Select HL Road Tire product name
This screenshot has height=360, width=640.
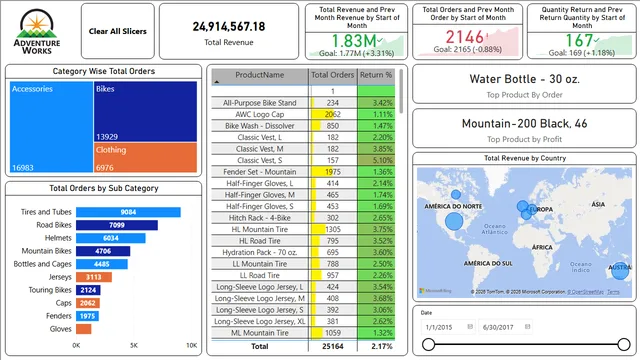[x=260, y=241]
